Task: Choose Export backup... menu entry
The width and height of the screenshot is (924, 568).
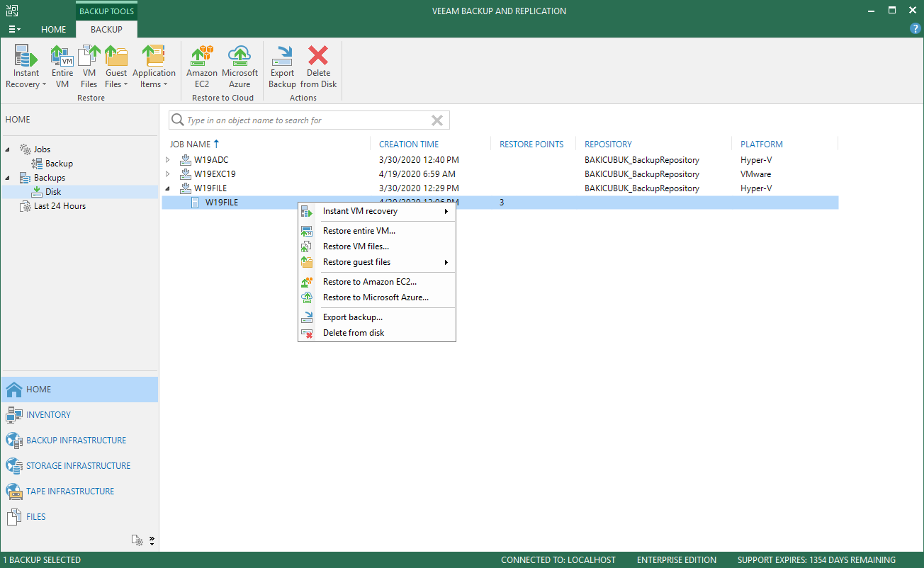Action: 377,317
